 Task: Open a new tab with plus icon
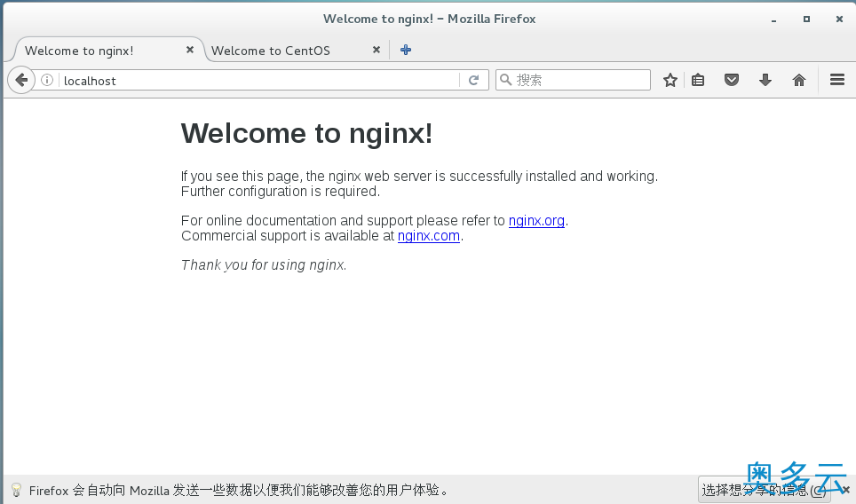[x=406, y=50]
